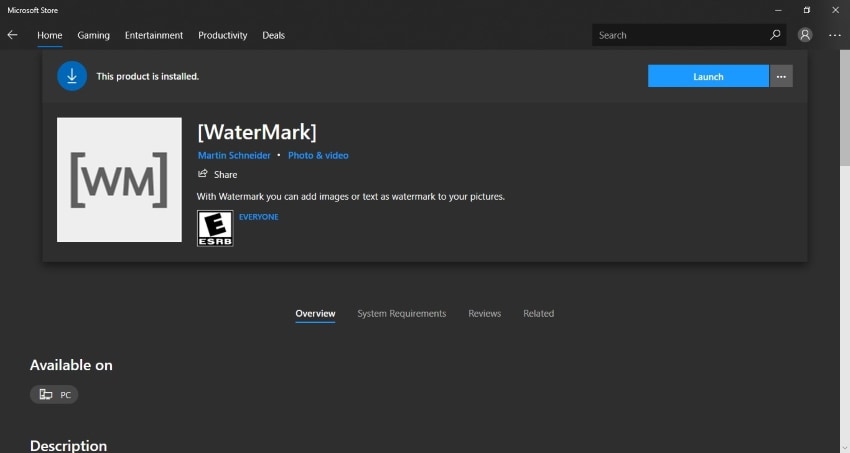The width and height of the screenshot is (850, 453).
Task: Switch to System Requirements tab
Action: tap(402, 314)
